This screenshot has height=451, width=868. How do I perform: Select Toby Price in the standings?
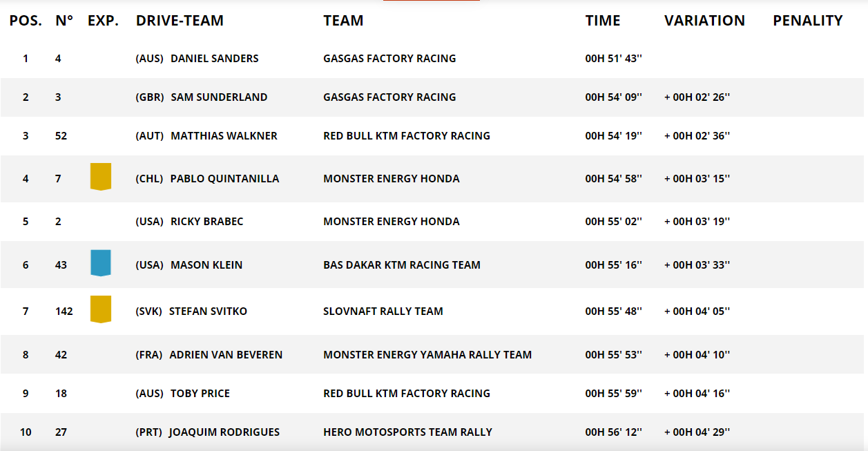200,394
